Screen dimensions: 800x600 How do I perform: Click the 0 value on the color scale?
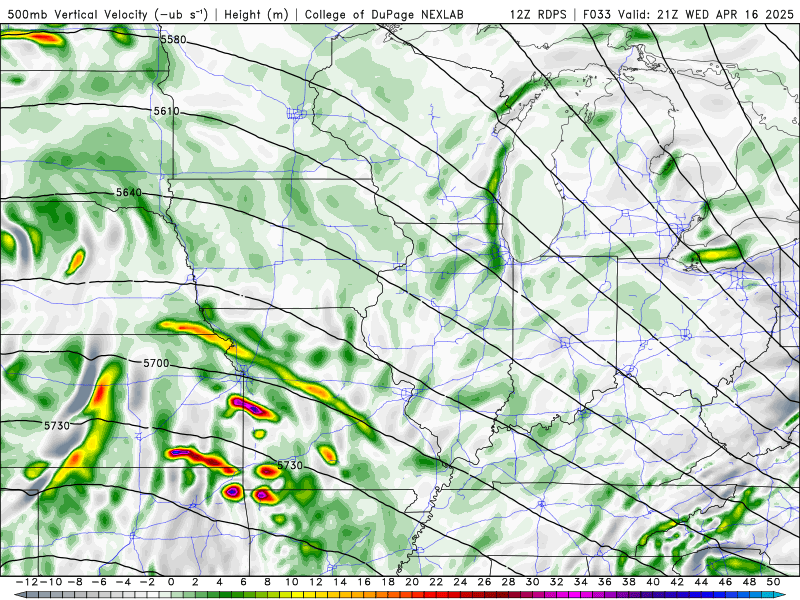[171, 582]
